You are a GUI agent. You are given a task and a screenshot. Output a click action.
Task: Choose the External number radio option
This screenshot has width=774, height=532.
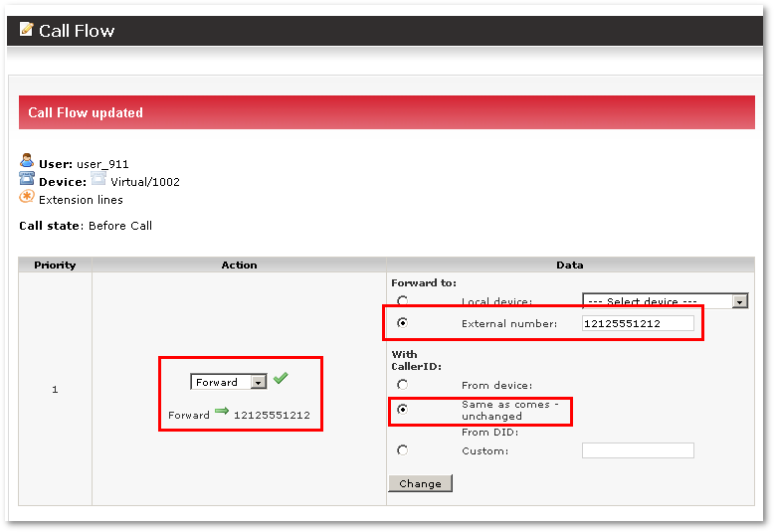point(402,323)
